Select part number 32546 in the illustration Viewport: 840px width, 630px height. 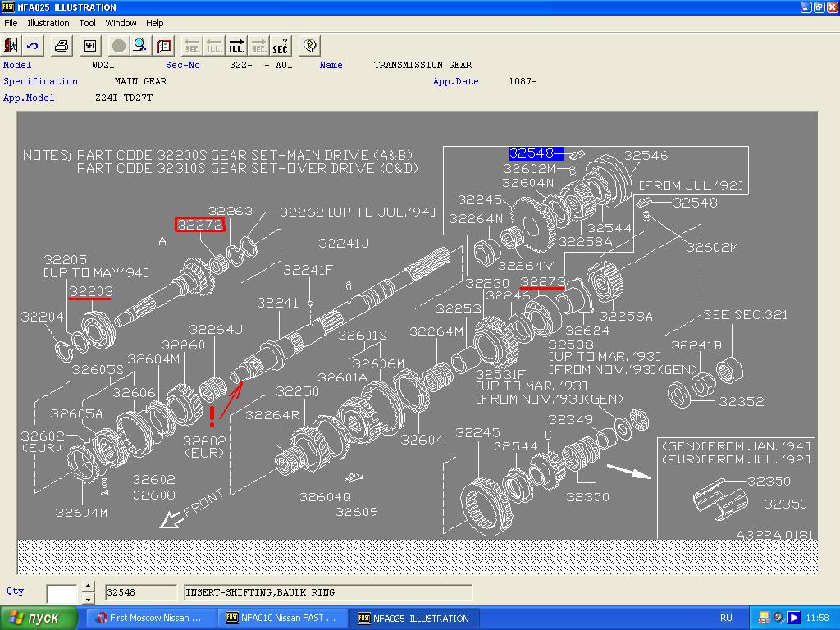coord(646,156)
